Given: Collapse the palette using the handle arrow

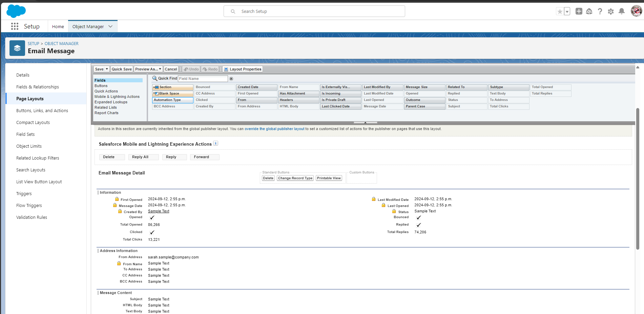Looking at the screenshot, I should 365,123.
